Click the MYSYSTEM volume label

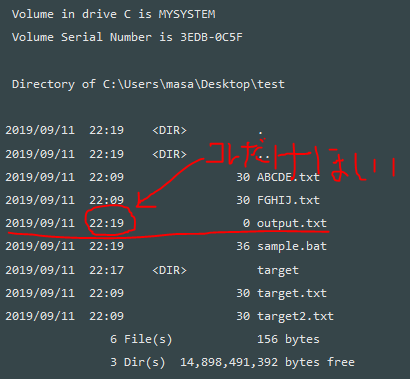187,14
